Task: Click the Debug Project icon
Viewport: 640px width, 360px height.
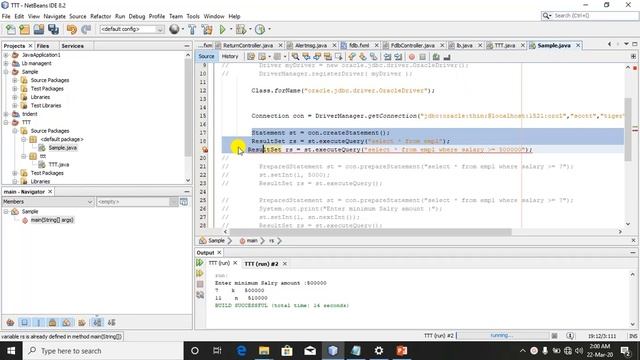Action: coord(241,29)
